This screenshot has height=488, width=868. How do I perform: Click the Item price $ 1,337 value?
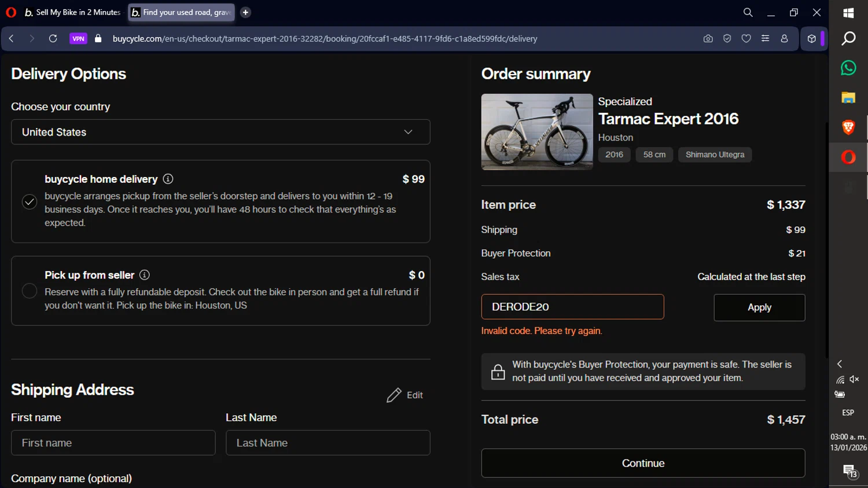(786, 205)
